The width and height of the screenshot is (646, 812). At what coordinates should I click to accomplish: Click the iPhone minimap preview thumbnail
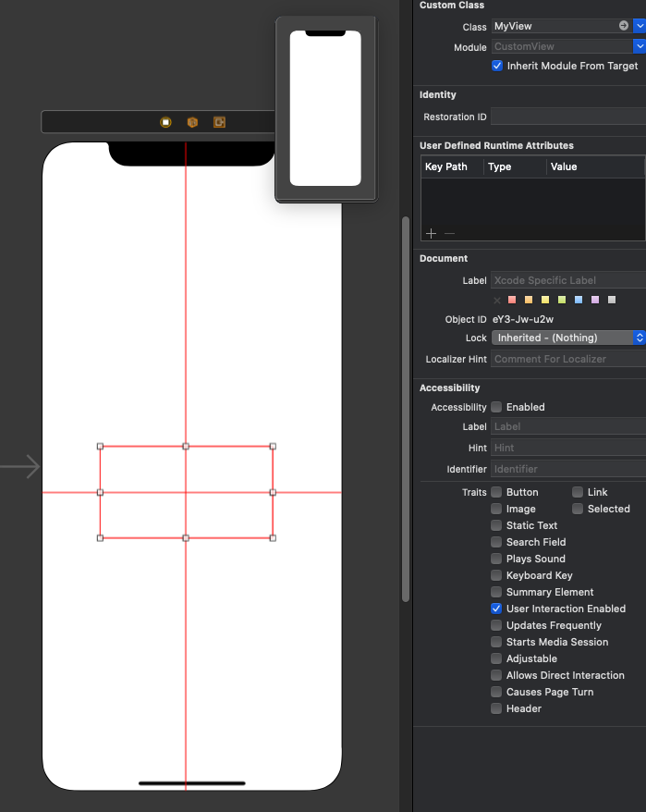pyautogui.click(x=326, y=109)
